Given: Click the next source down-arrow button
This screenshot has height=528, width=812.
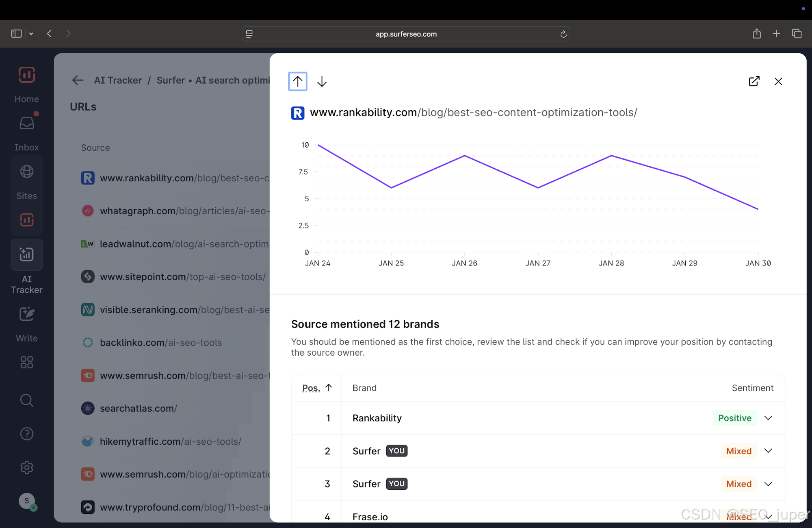Looking at the screenshot, I should click(322, 81).
